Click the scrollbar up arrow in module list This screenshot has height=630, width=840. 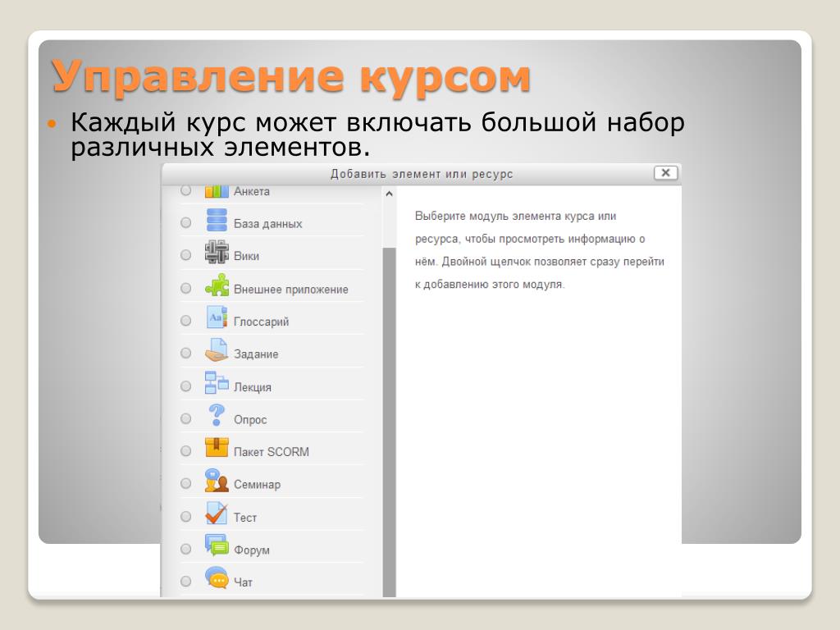(x=390, y=194)
